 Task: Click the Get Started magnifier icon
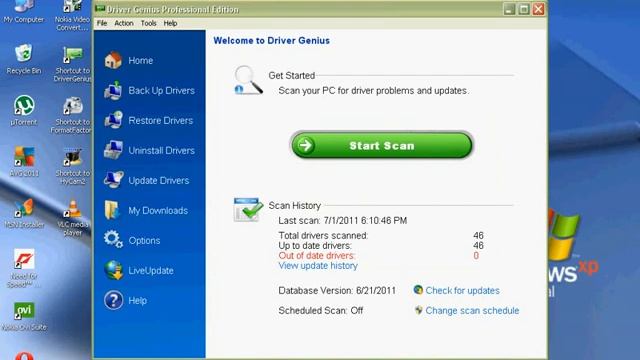click(x=248, y=80)
